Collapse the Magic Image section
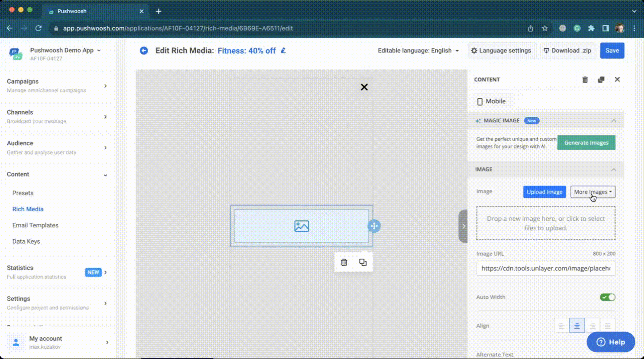The height and width of the screenshot is (359, 644). pyautogui.click(x=613, y=121)
